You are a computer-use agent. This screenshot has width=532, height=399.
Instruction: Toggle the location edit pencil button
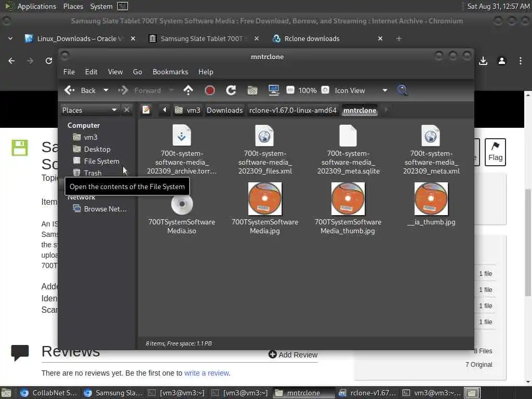coord(146,110)
